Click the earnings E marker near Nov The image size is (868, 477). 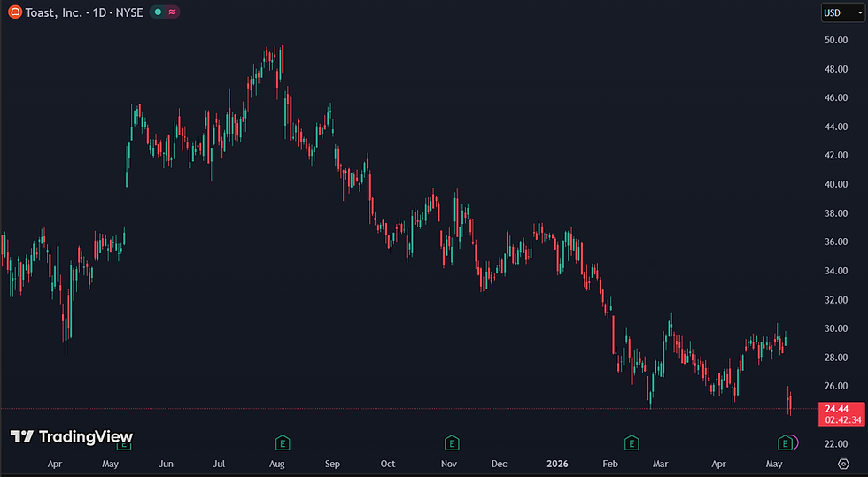(452, 442)
